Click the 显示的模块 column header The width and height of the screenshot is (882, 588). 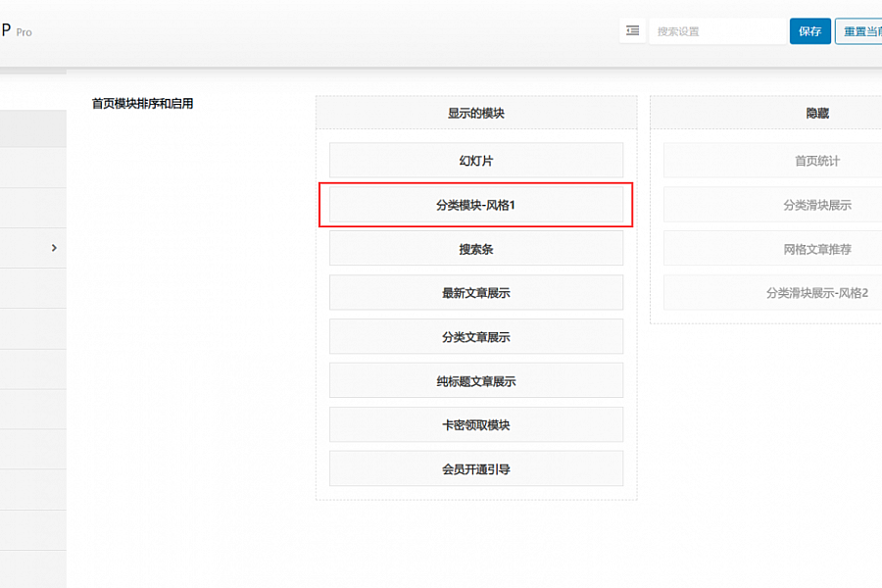[x=475, y=114]
